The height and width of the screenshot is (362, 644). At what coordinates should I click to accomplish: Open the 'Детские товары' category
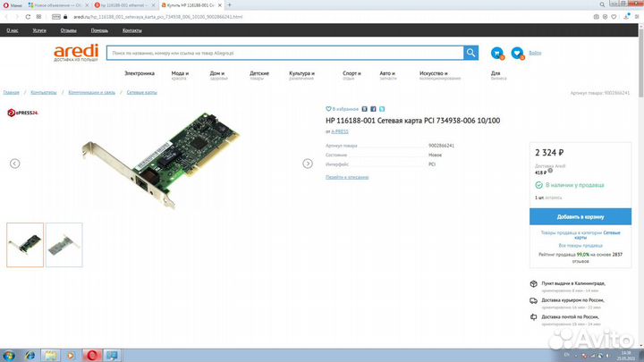click(x=259, y=75)
